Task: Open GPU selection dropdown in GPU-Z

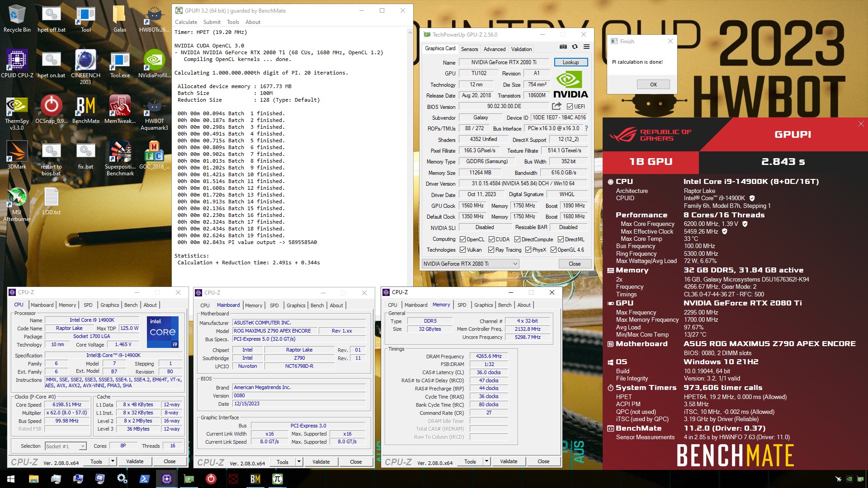Action: (x=470, y=264)
